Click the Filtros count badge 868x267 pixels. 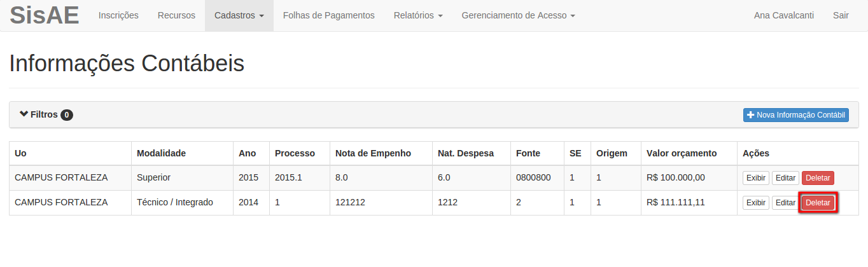[x=67, y=115]
